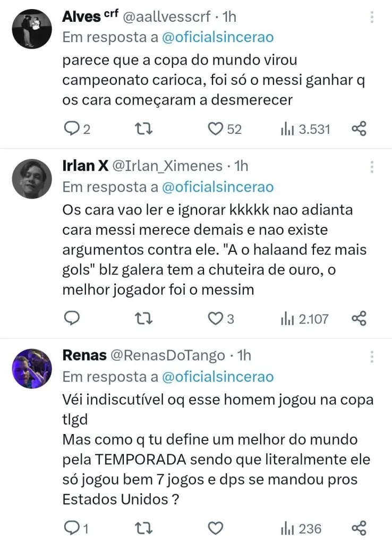392x544 pixels.
Task: Share Irlan X's tweet
Action: click(360, 319)
